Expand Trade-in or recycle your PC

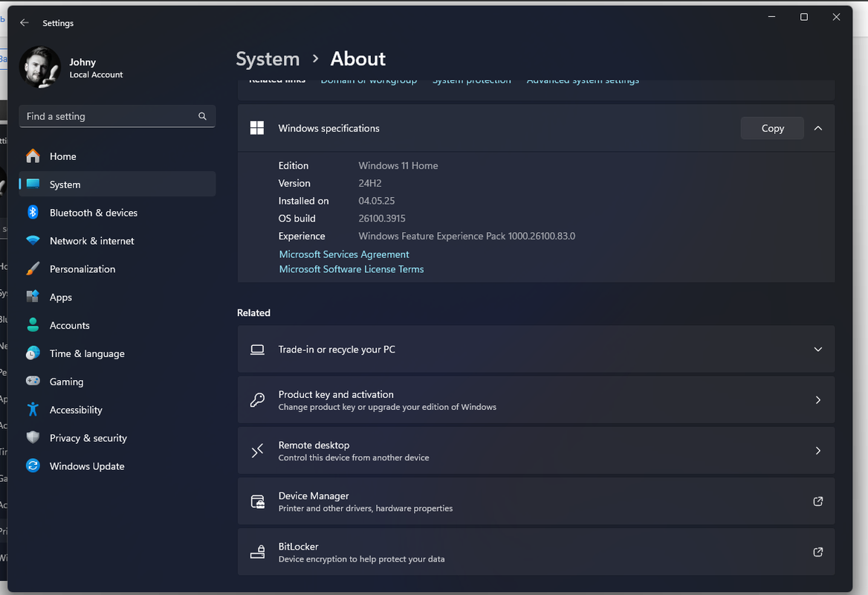(536, 349)
